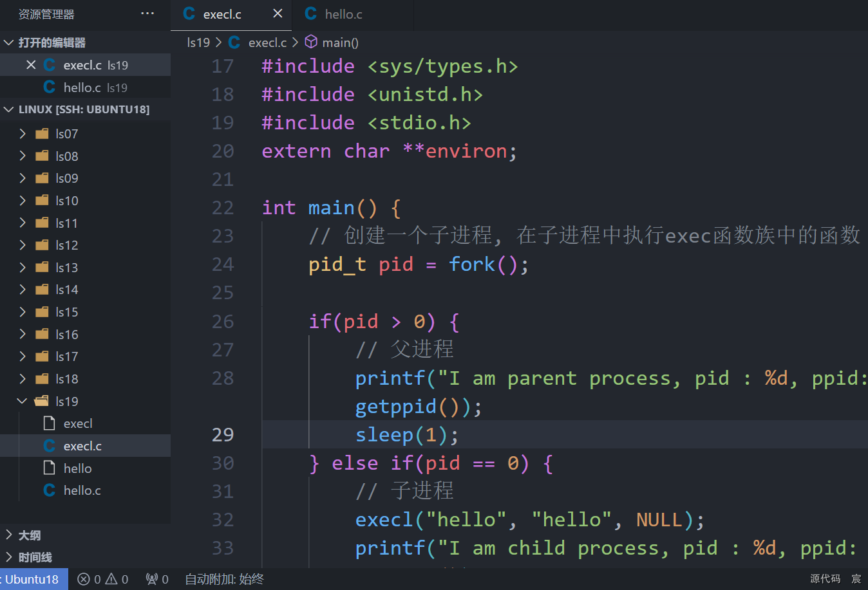Click the C file icon in breadcrumb
The image size is (868, 590).
pos(234,42)
